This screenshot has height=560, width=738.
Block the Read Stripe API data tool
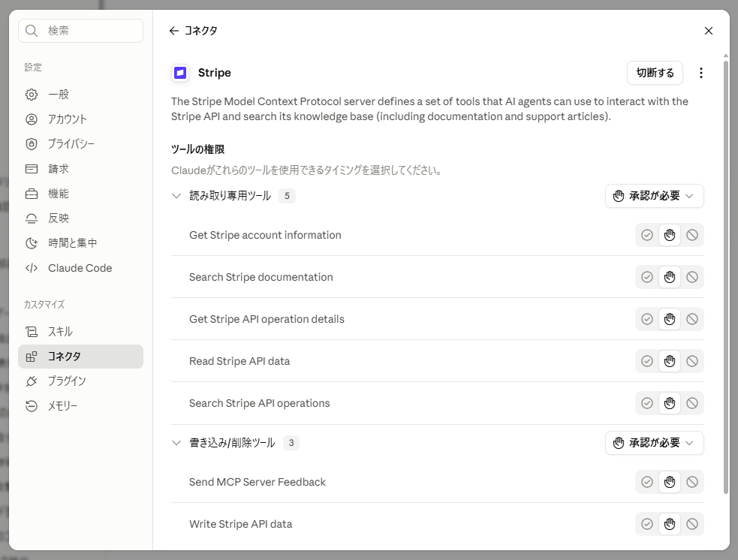pos(692,361)
